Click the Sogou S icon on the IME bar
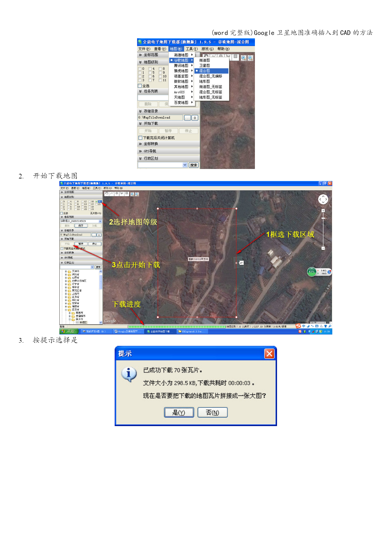Image resolution: width=392 pixels, height=554 pixels. coord(298,326)
